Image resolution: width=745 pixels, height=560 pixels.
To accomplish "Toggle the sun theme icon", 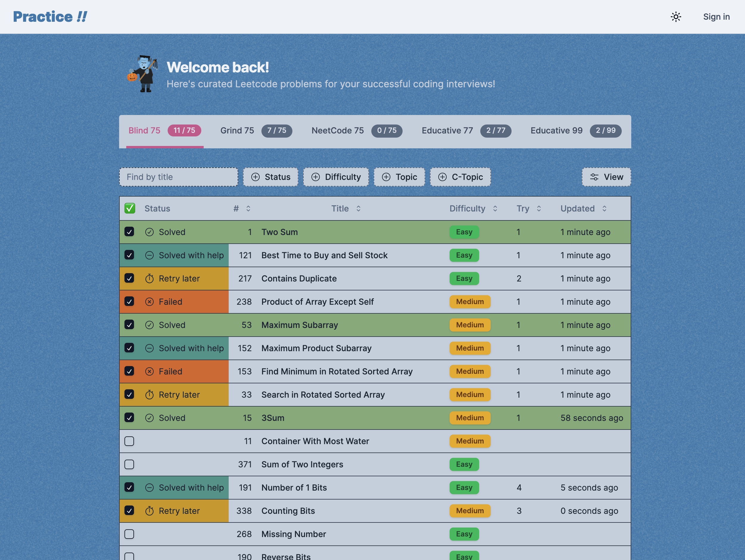I will (x=676, y=17).
